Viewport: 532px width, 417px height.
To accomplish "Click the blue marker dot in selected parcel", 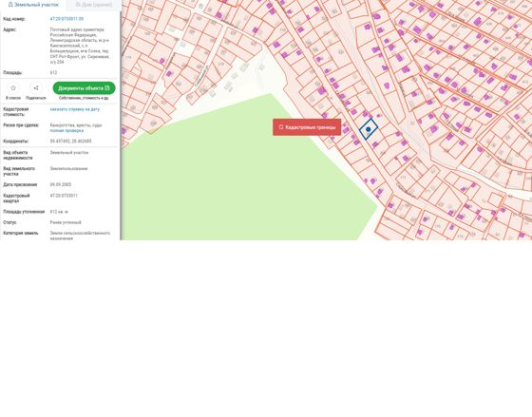I will pyautogui.click(x=369, y=129).
